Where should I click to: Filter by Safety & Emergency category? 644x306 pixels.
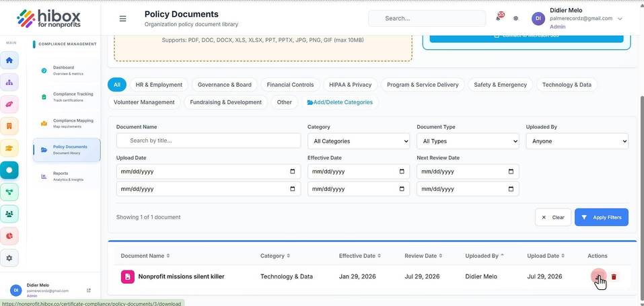tap(500, 85)
